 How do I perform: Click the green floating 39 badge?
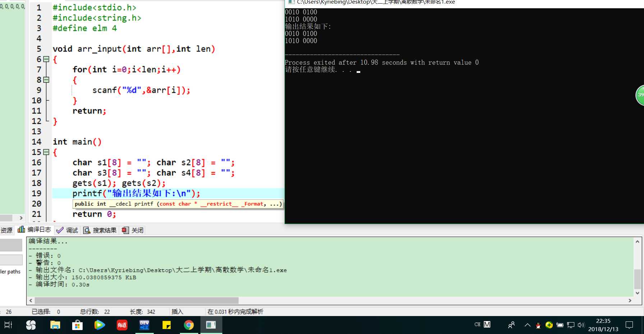coord(640,95)
